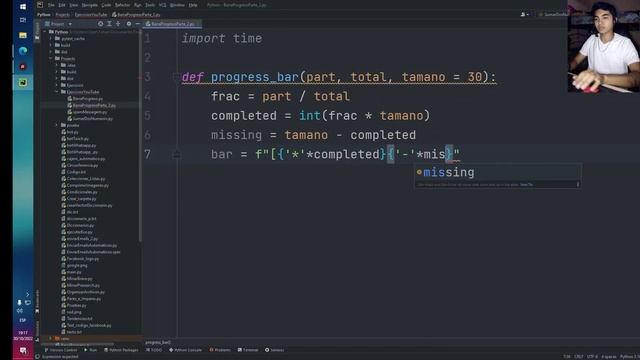640x360 pixels.
Task: Open Microsoft Edge from the taskbar
Action: (x=23, y=51)
